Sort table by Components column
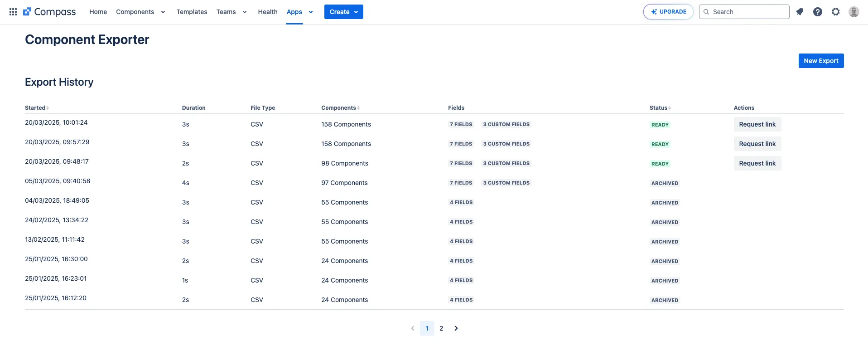 tap(340, 108)
